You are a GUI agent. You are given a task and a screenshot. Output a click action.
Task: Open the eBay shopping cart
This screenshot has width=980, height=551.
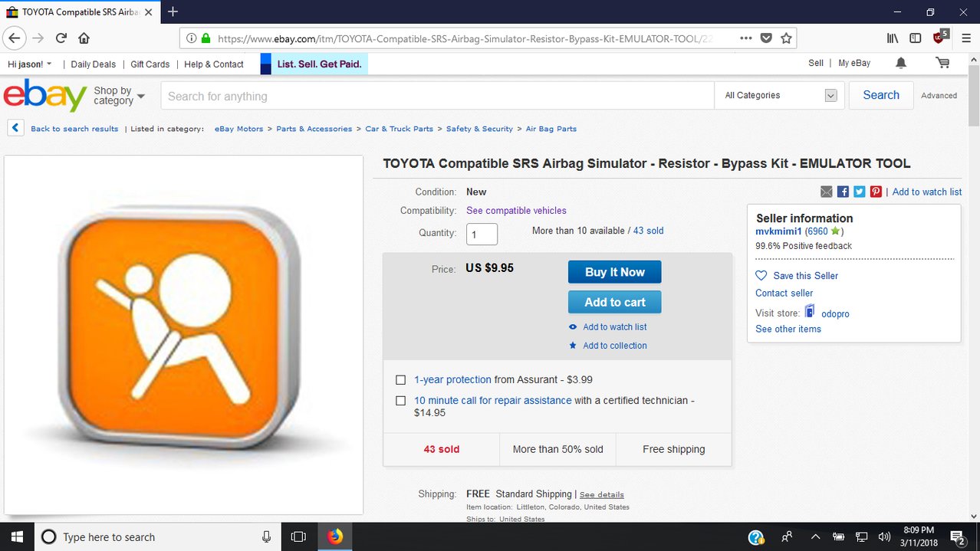[x=942, y=63]
